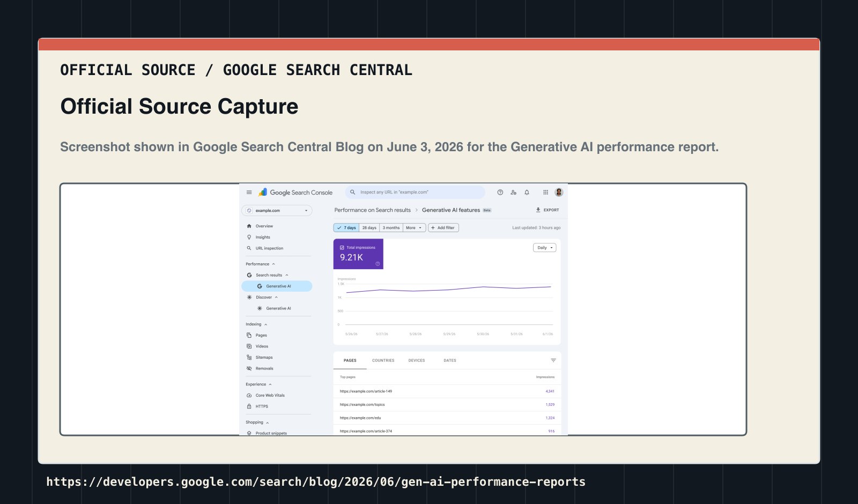The height and width of the screenshot is (504, 858).
Task: Switch to the DEVICES tab
Action: (x=417, y=360)
